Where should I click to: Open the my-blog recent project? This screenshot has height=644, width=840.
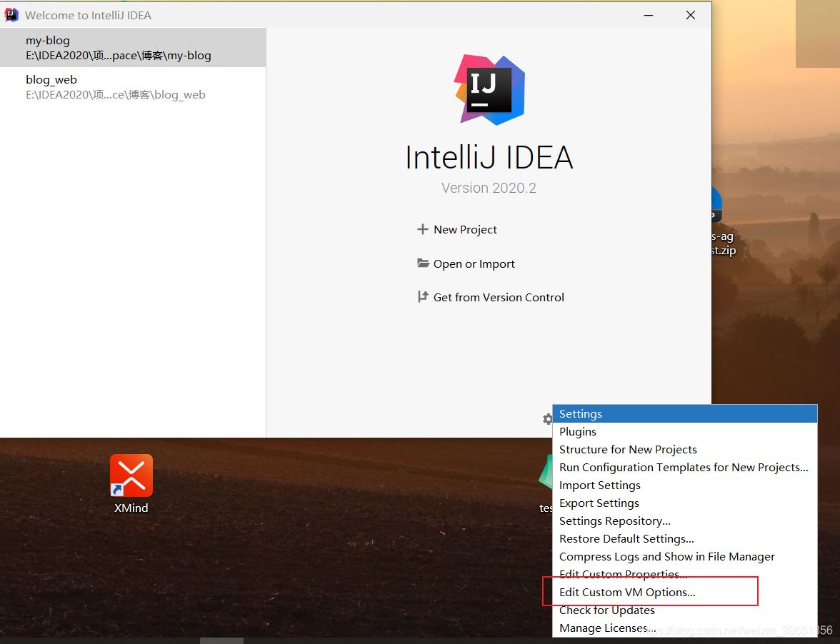133,48
